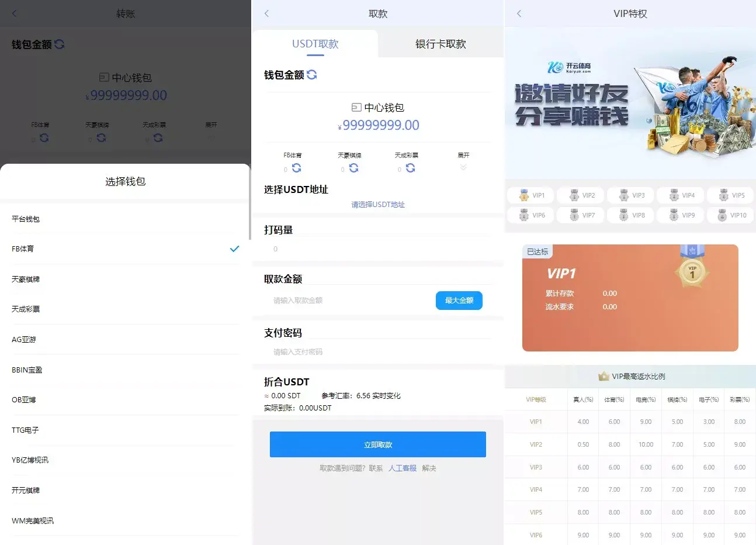Screen dimensions: 756x545
Task: Click the VIP1 gold medal badge
Action: pyautogui.click(x=692, y=271)
